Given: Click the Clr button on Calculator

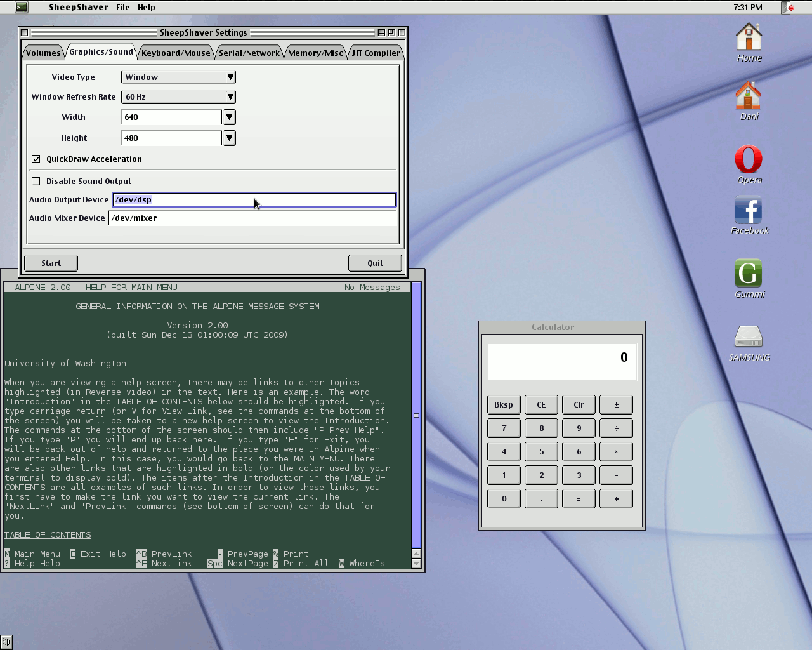Looking at the screenshot, I should pos(579,405).
